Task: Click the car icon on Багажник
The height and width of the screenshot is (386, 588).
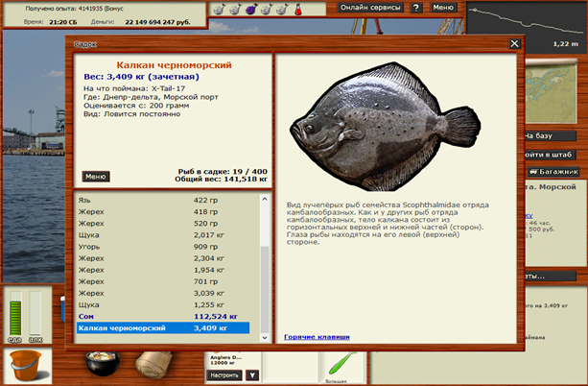Action: point(533,172)
